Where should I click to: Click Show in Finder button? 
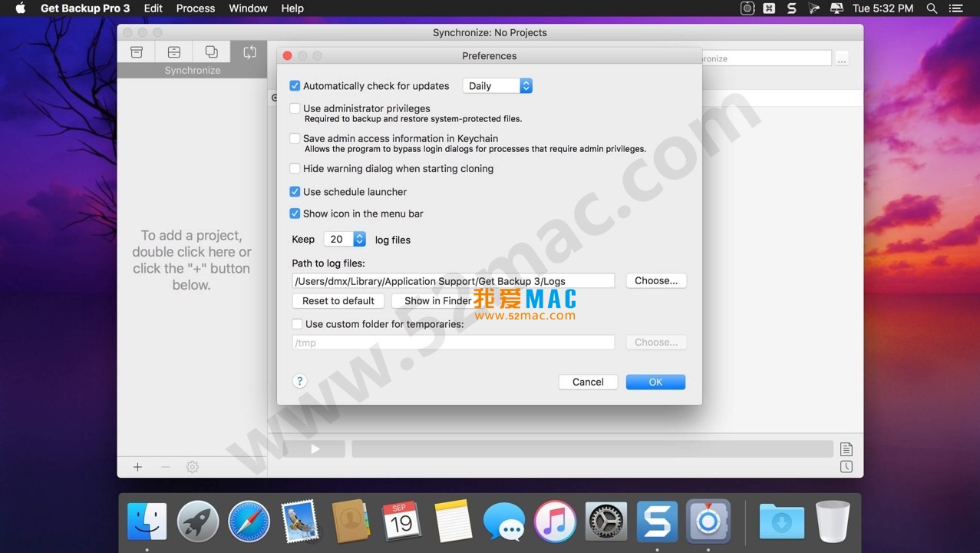click(x=437, y=301)
